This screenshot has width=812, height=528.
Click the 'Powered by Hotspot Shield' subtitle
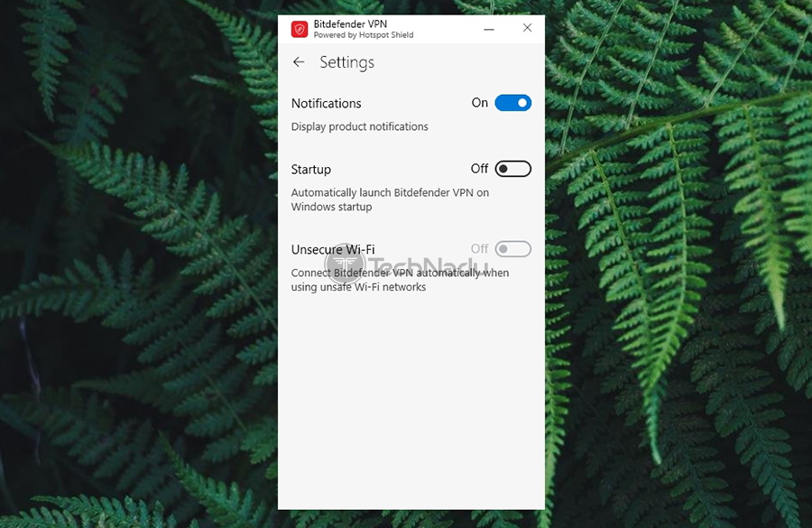(x=363, y=35)
